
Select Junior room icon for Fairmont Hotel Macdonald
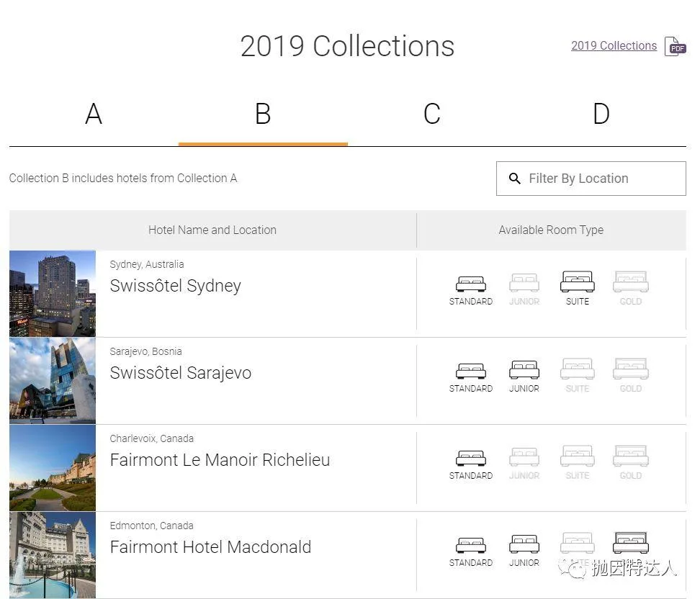(524, 544)
